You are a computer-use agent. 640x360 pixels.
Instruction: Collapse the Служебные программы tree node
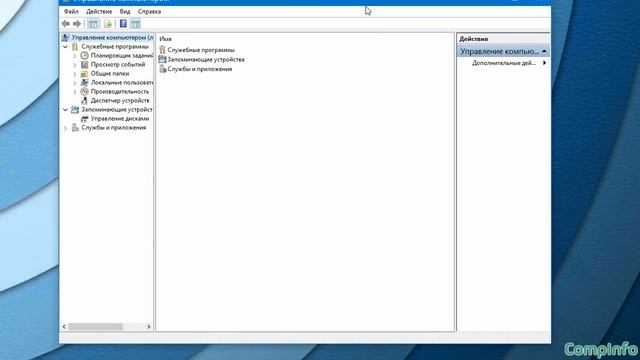(x=65, y=47)
